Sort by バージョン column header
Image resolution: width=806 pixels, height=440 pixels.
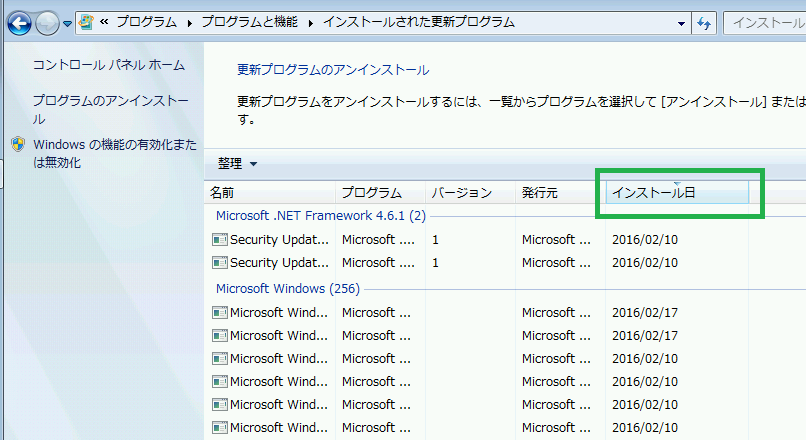click(x=470, y=193)
